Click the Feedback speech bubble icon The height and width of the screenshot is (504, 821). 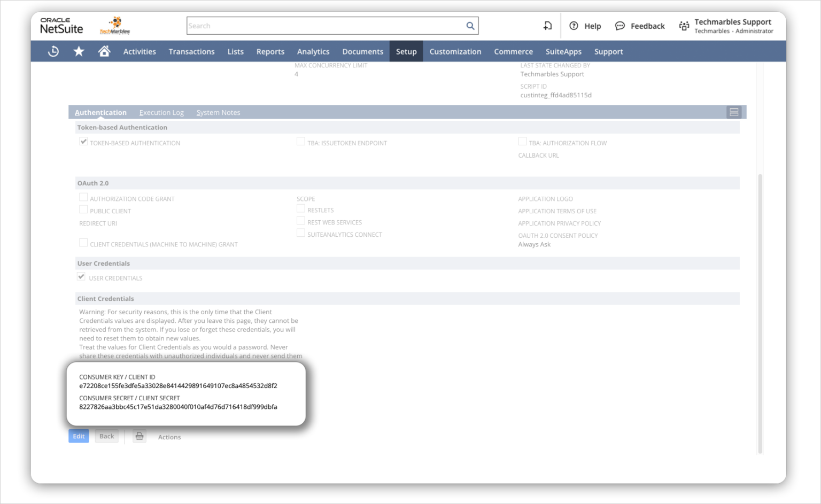[x=619, y=26]
